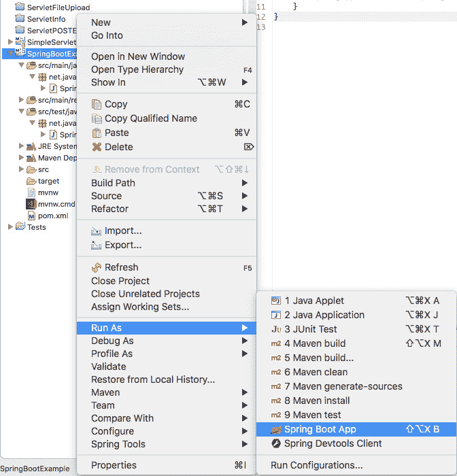
Task: Choose Close Unrelated Projects
Action: 167,294
